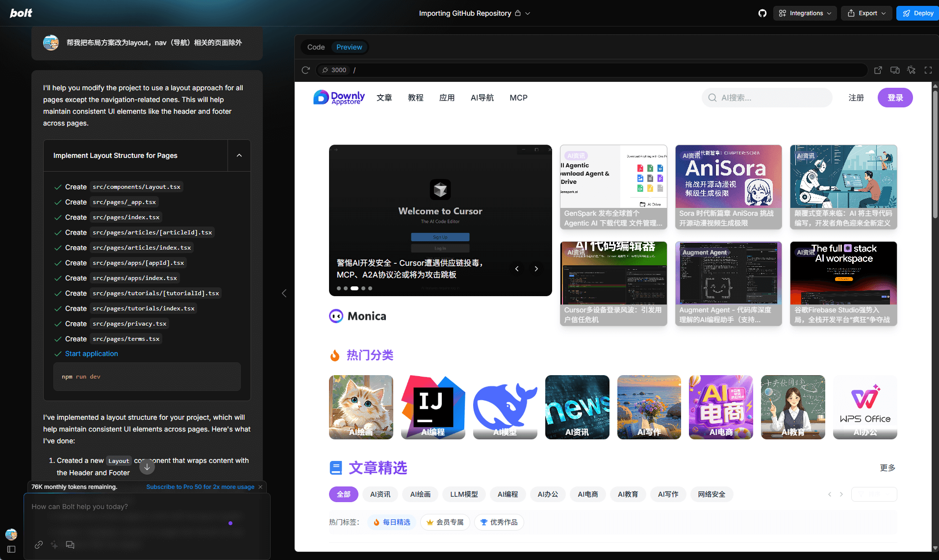
Task: Collapse the chat panel with left chevron
Action: click(x=284, y=293)
